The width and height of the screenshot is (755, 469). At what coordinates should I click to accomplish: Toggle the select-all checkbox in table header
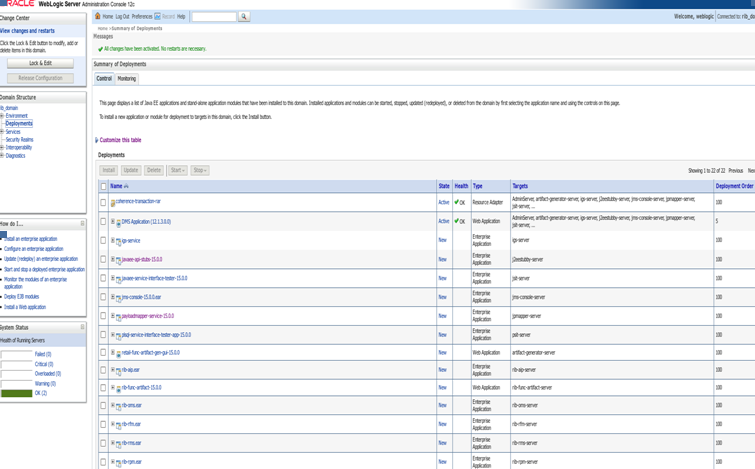point(103,186)
